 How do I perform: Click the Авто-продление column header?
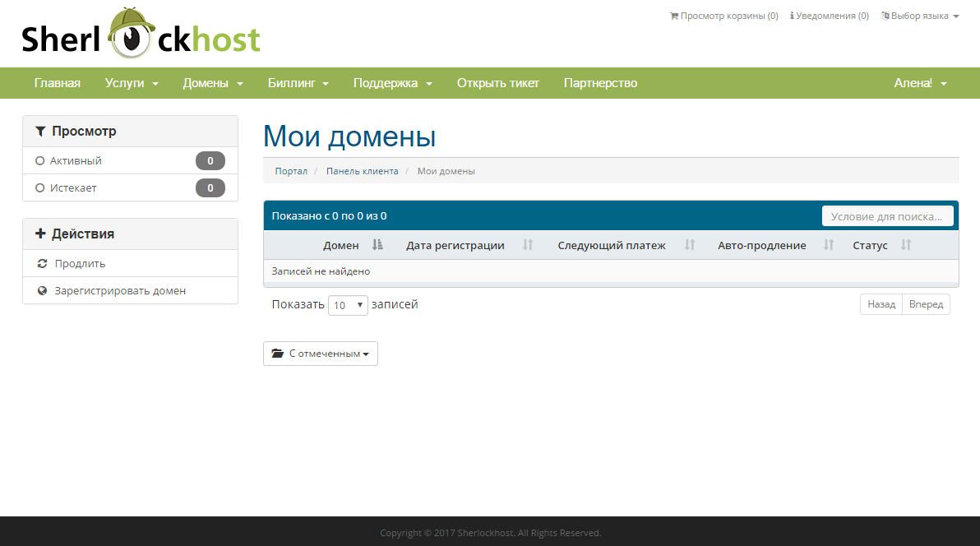pyautogui.click(x=762, y=245)
